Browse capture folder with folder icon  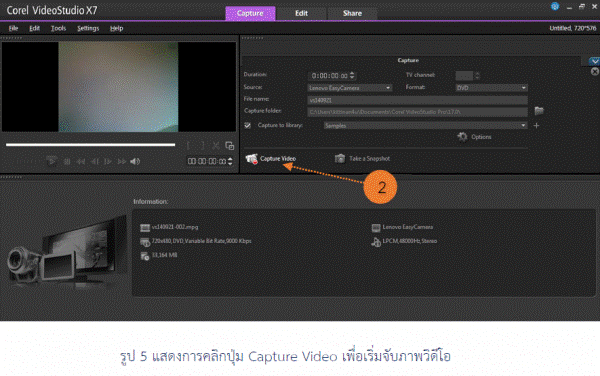pyautogui.click(x=539, y=111)
